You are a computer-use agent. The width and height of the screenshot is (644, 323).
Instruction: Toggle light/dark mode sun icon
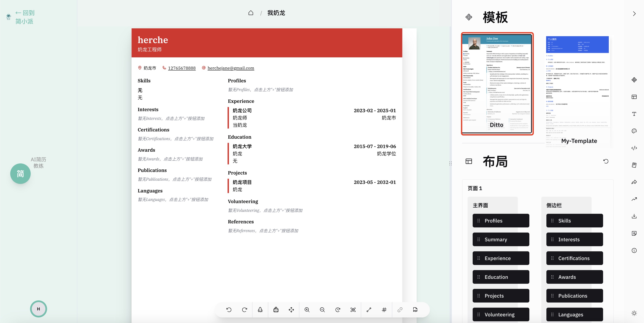tap(634, 313)
